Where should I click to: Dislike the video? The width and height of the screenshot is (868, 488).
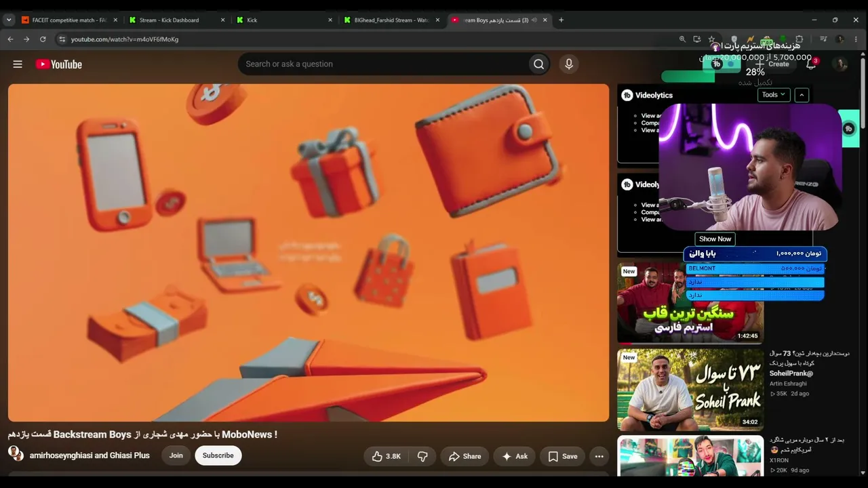click(x=422, y=456)
